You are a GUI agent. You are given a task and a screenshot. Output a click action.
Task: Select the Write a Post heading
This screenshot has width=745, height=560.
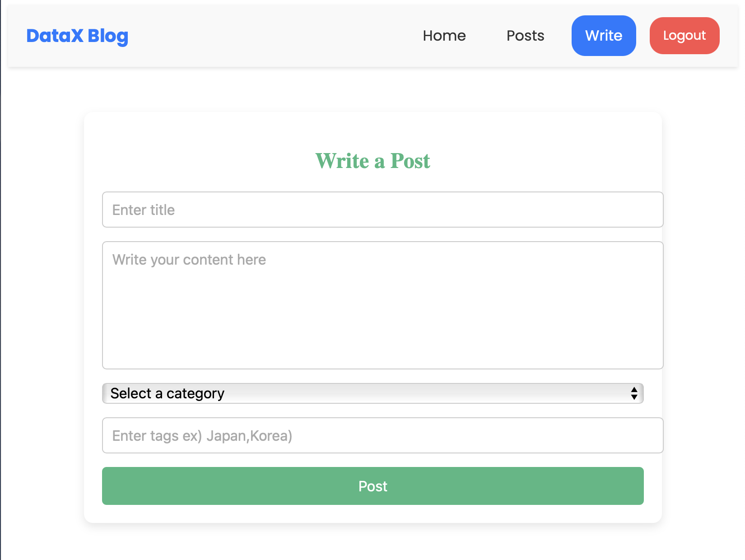tap(373, 161)
